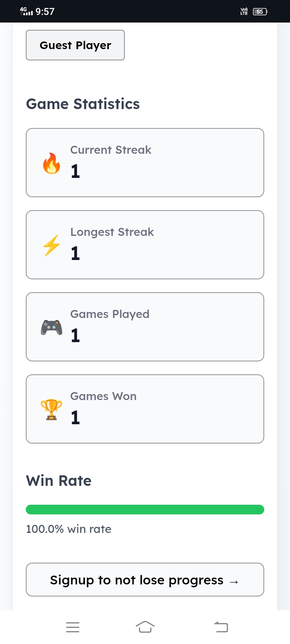Screen dimensions: 290x644
Task: Click the Games Played label
Action: (110, 314)
